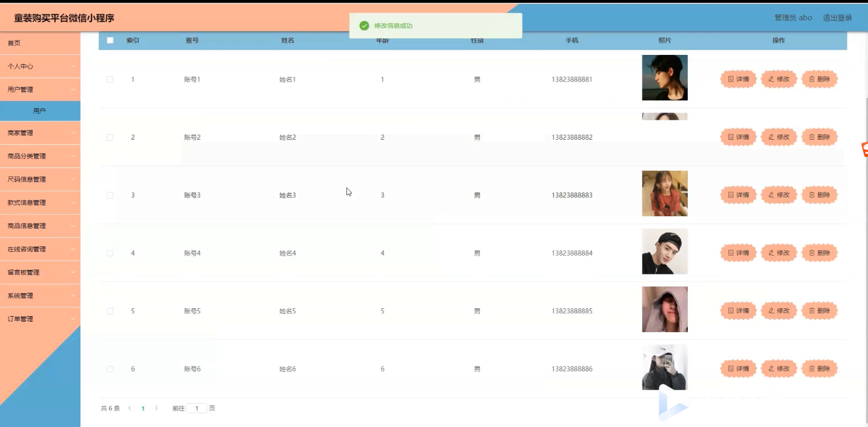Go to next page arrow in pagination
868x427 pixels.
point(156,408)
